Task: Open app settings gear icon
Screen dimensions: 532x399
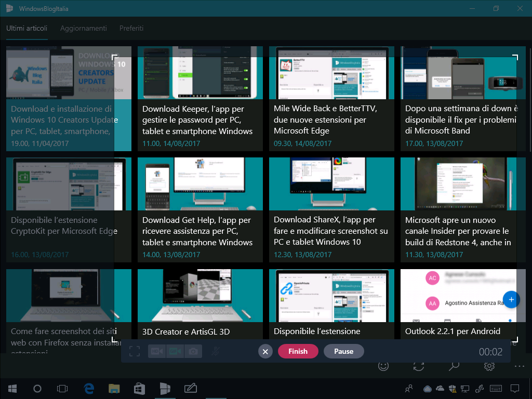Action: pos(489,366)
